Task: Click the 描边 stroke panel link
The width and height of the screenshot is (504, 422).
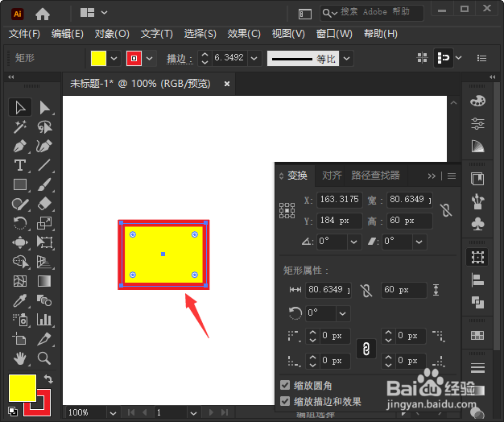Action: tap(180, 59)
